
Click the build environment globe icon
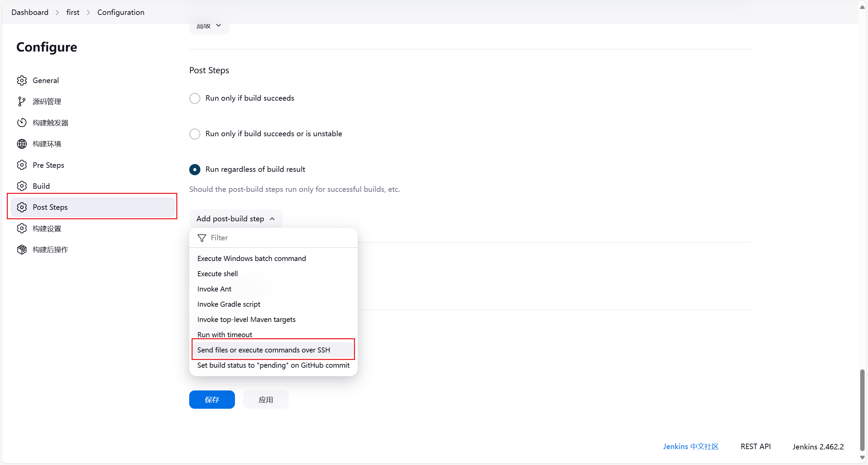tap(22, 144)
